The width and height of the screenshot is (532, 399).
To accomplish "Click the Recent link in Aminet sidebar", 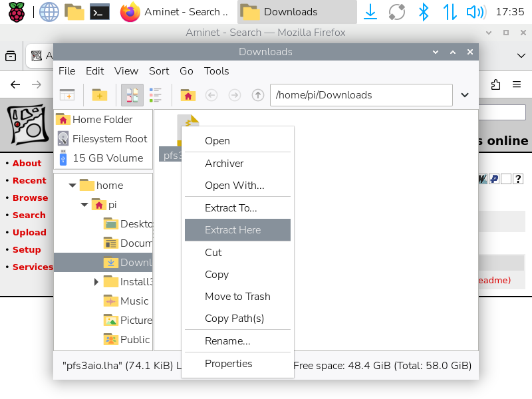I will pyautogui.click(x=29, y=180).
